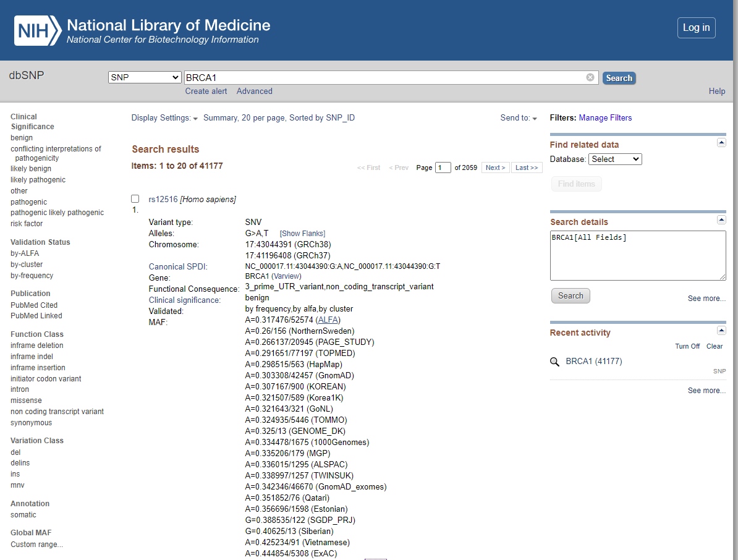Expand the Display Settings menu

[x=164, y=118]
